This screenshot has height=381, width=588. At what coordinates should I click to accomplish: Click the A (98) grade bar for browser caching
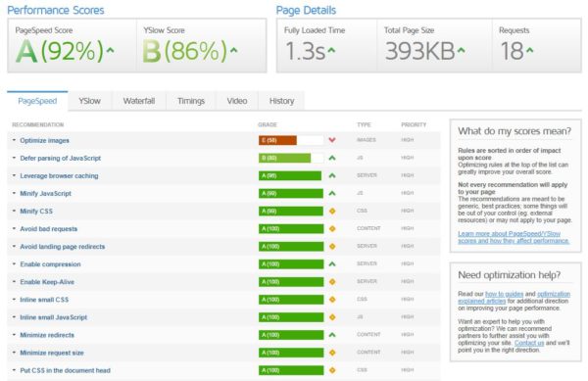click(290, 175)
